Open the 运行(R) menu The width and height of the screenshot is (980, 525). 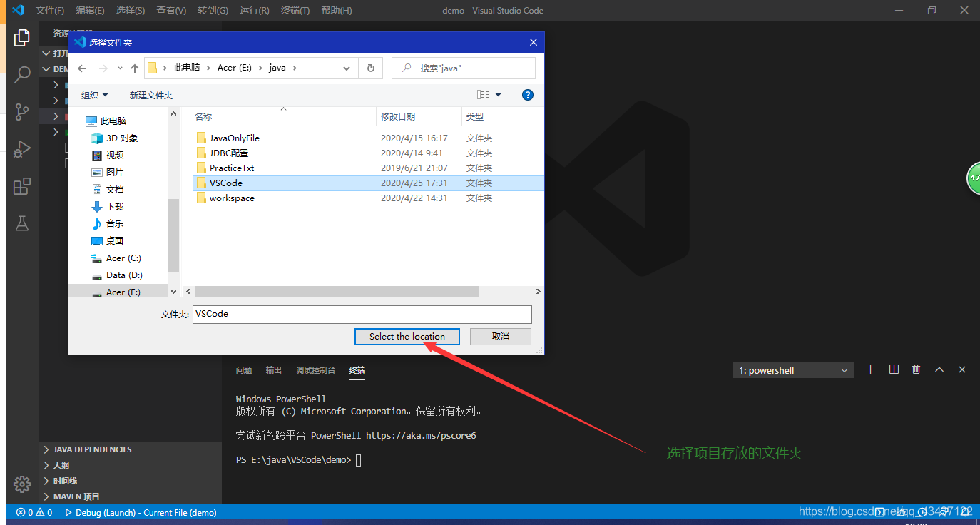tap(255, 10)
